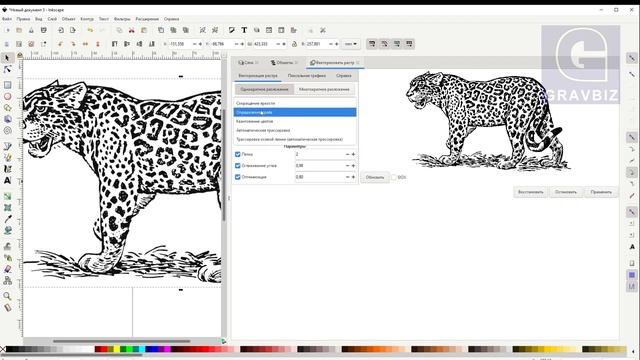Click the Применить button
The height and width of the screenshot is (360, 640).
click(601, 192)
